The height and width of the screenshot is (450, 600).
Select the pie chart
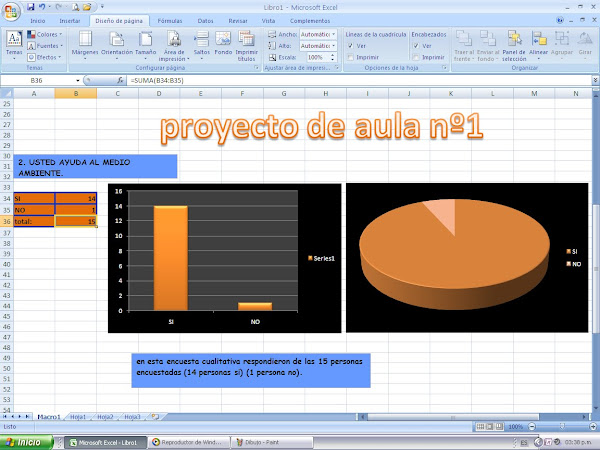point(467,258)
